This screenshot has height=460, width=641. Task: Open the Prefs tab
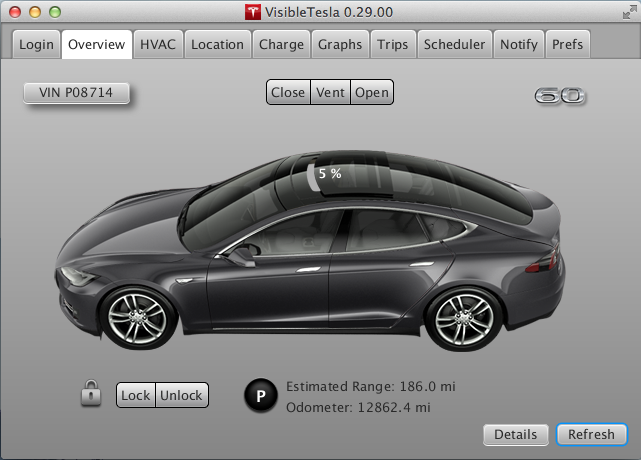click(567, 44)
